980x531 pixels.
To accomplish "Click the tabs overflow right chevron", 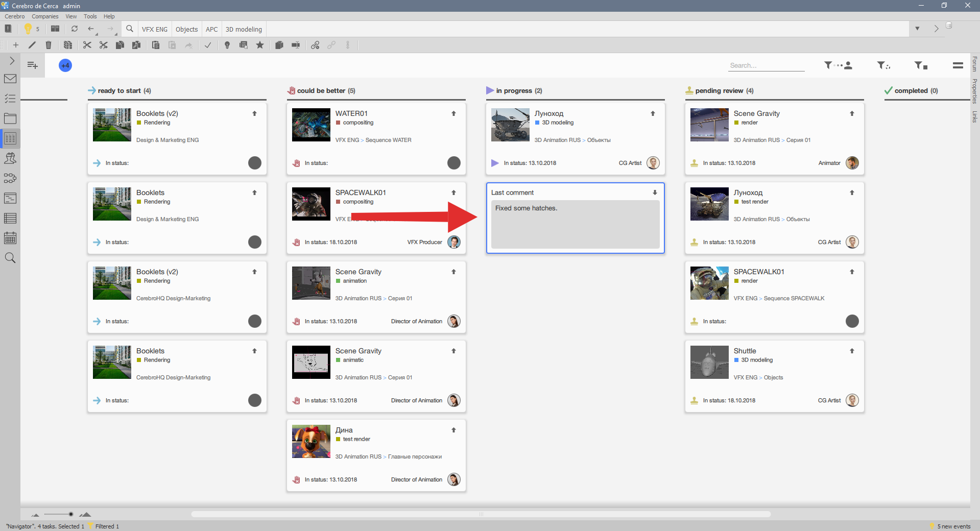I will tap(936, 29).
